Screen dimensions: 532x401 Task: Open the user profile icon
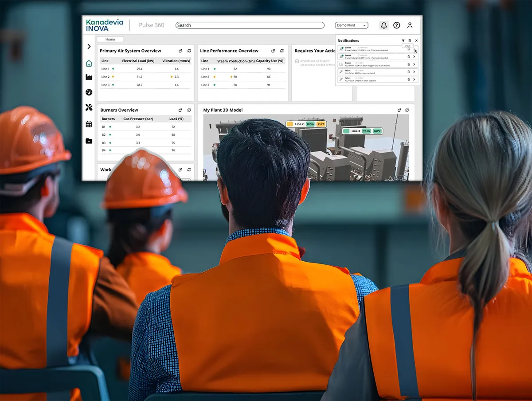tap(410, 25)
